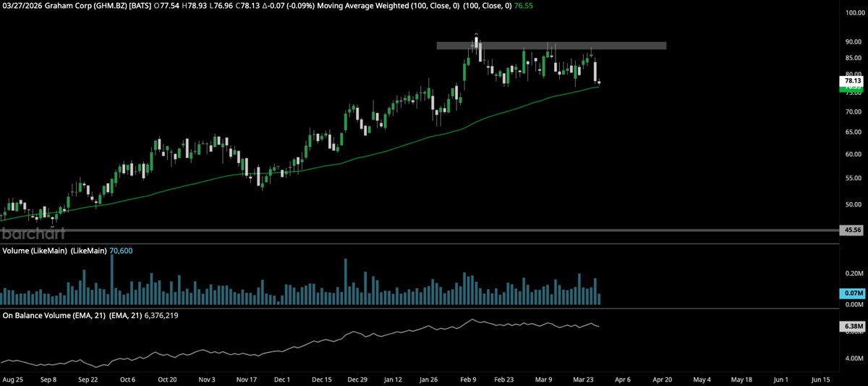Click the Dec 29 date label

click(x=357, y=379)
